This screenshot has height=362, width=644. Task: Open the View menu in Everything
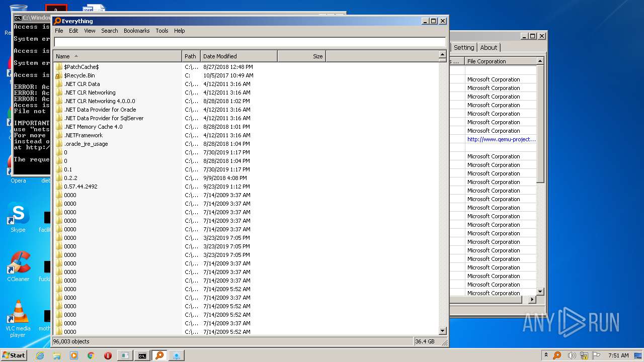point(90,31)
